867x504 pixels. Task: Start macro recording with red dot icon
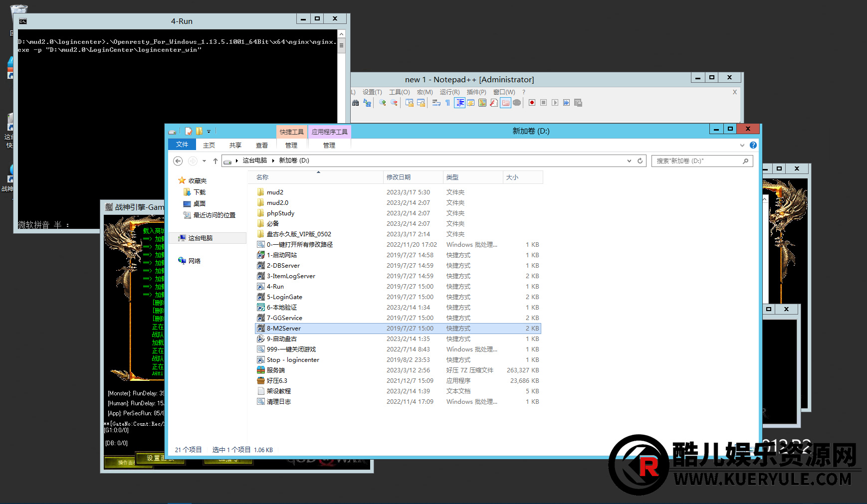point(532,103)
